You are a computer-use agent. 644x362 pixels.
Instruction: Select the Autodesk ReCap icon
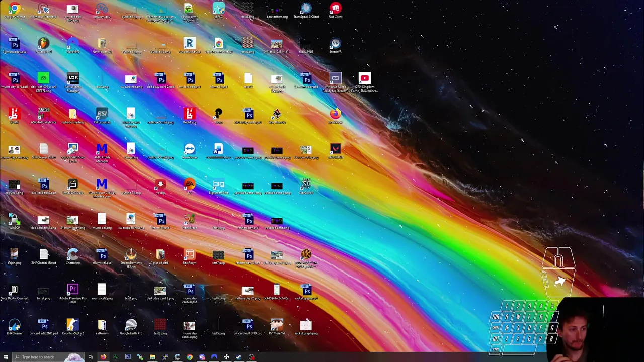pos(189,44)
